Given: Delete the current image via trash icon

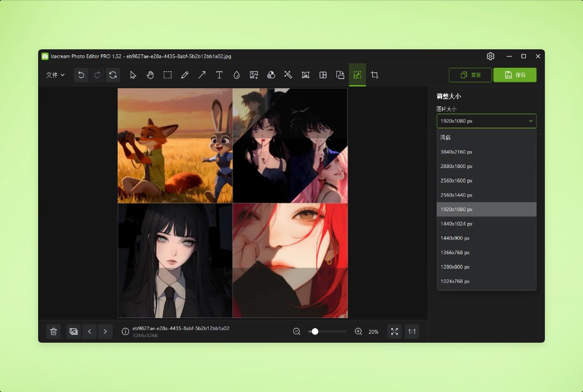Looking at the screenshot, I should click(x=53, y=332).
